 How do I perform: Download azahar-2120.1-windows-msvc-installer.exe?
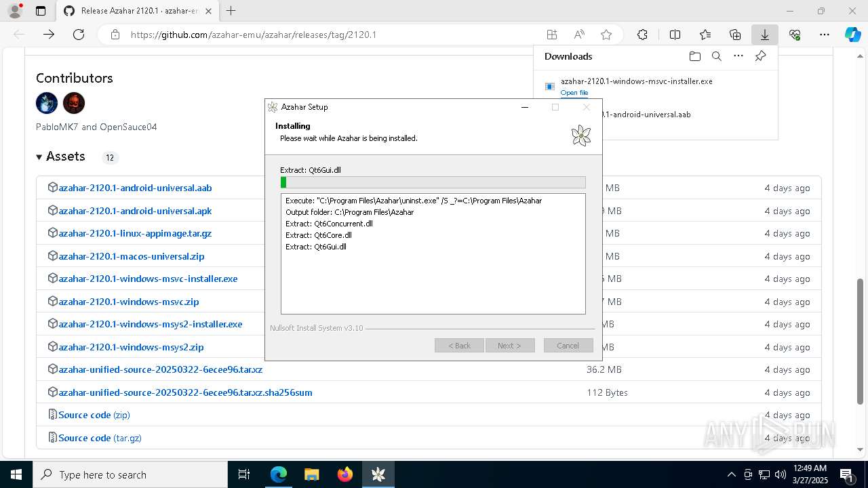point(148,279)
